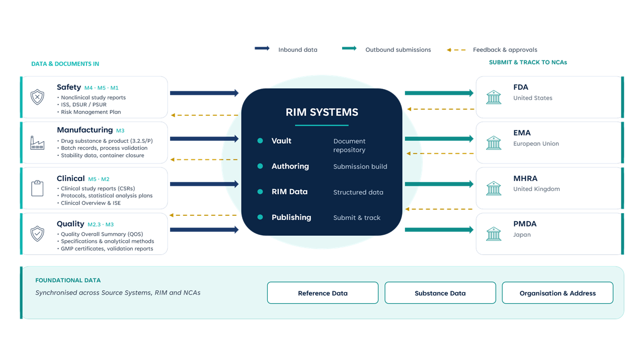The width and height of the screenshot is (644, 362).
Task: Click the 'SUBMIT & TRACK TO NCAs' heading
Action: pos(528,62)
